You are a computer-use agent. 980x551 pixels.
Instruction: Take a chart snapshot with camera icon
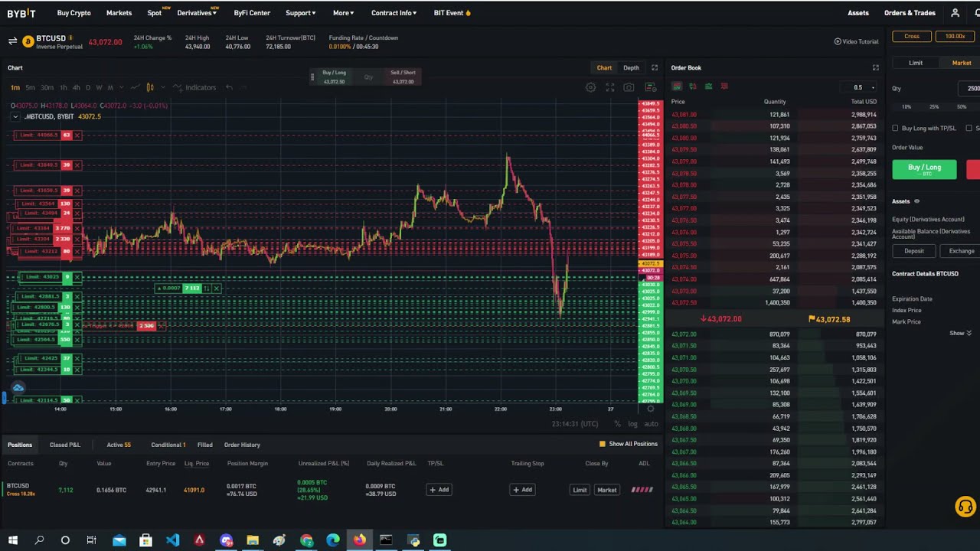click(x=629, y=87)
